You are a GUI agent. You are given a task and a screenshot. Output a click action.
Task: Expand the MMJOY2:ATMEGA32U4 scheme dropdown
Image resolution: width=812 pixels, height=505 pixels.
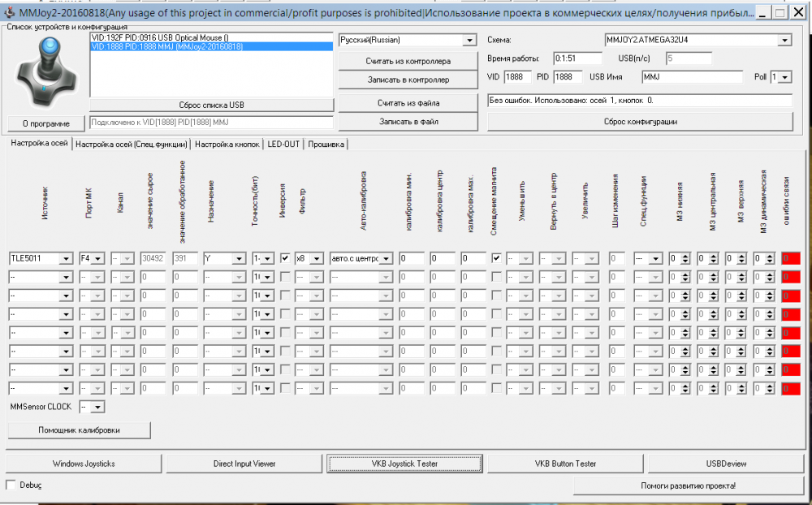pos(784,40)
